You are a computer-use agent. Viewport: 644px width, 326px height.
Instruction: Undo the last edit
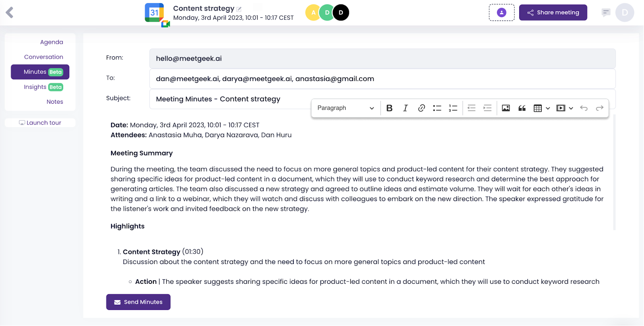pyautogui.click(x=584, y=108)
